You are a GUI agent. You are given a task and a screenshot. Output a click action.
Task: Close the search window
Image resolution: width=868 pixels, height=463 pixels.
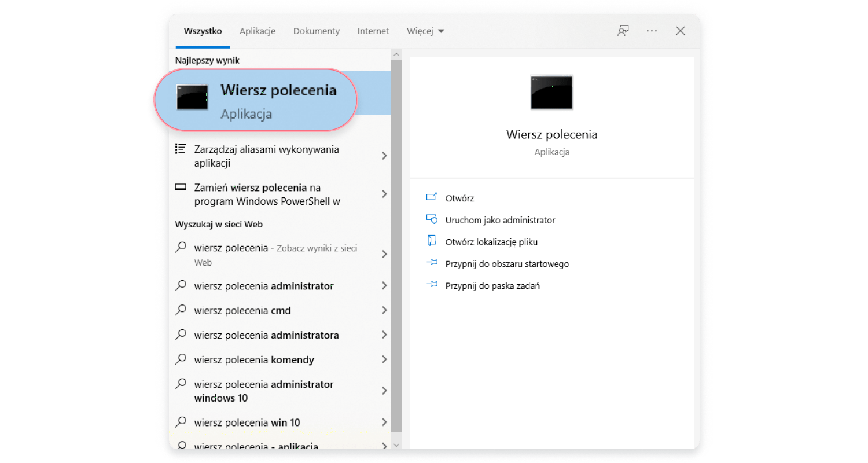[x=681, y=31]
